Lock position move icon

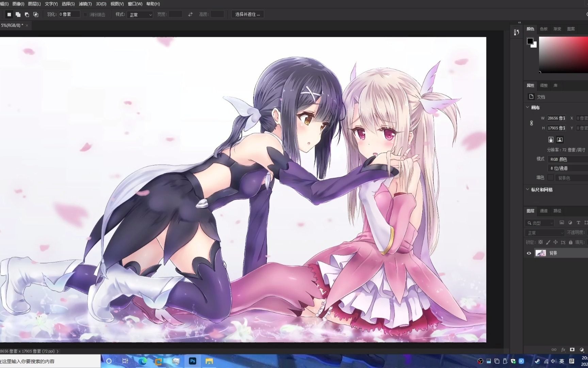coord(555,242)
